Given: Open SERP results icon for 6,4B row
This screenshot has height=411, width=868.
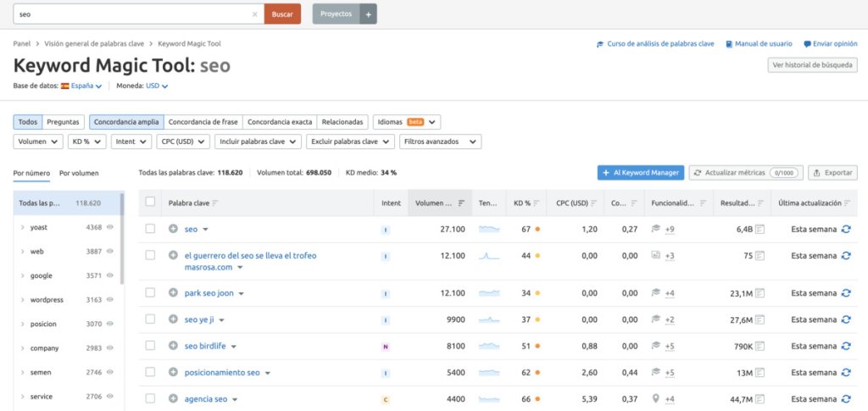Looking at the screenshot, I should tap(760, 229).
